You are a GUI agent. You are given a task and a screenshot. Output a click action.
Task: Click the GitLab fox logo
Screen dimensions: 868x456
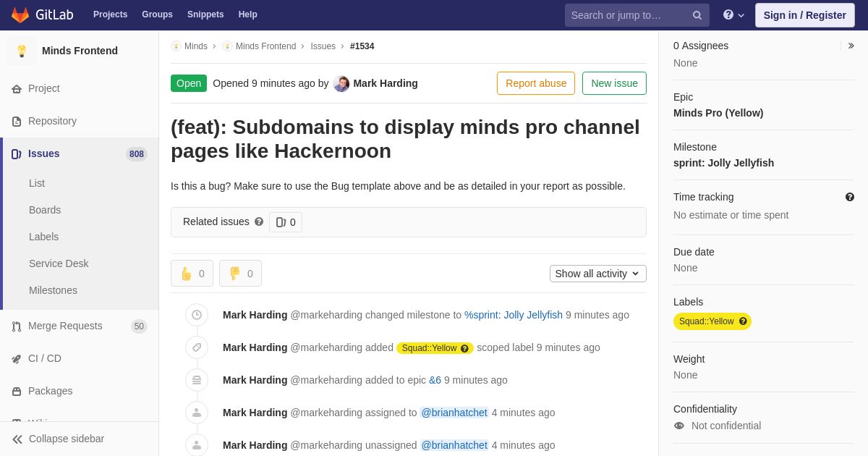point(20,14)
